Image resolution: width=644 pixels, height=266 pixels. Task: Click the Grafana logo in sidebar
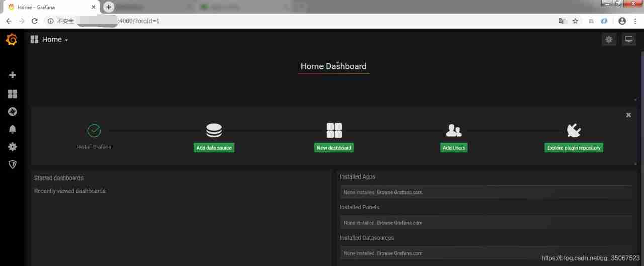pos(12,39)
